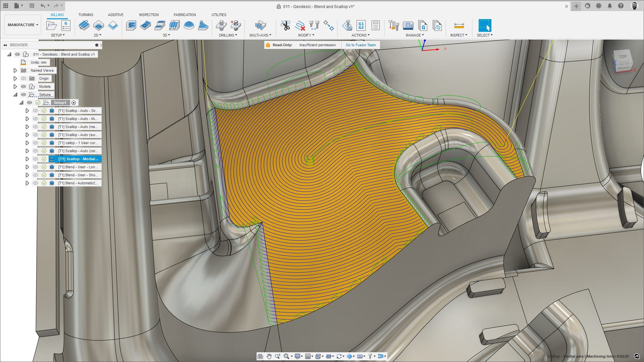This screenshot has height=362, width=644.
Task: Click the TOP face of view cube
Action: [x=623, y=57]
